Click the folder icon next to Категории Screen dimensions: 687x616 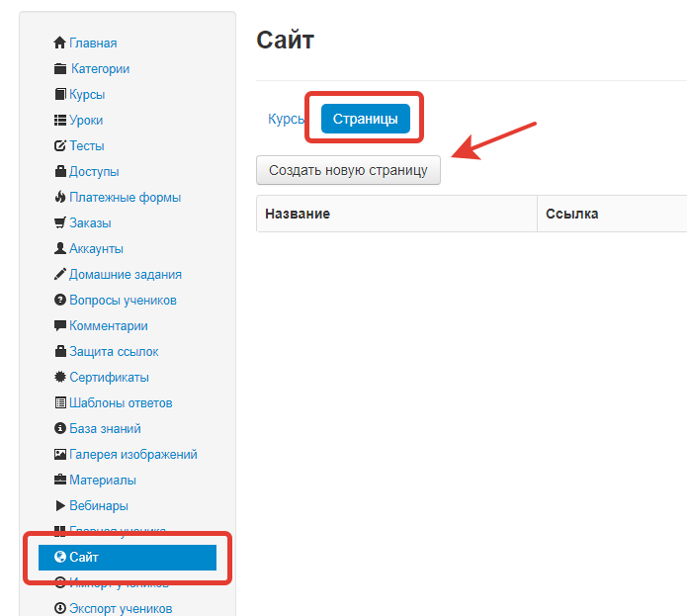click(x=60, y=69)
